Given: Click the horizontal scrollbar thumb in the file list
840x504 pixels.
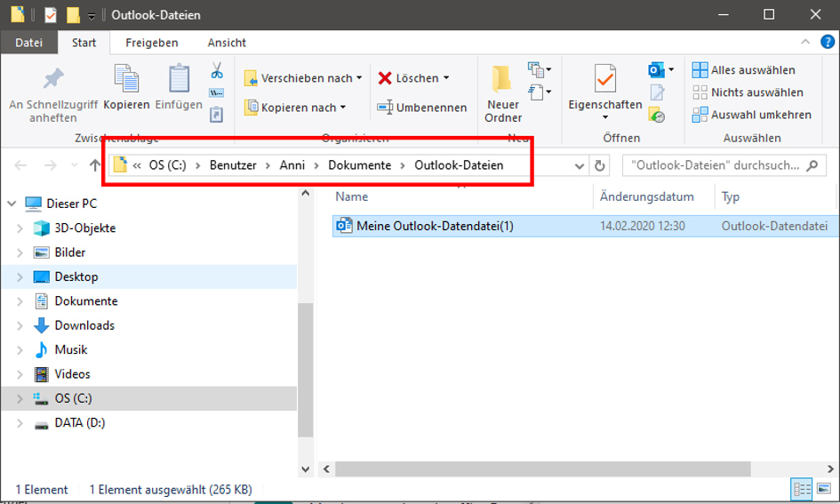Looking at the screenshot, I should [543, 468].
